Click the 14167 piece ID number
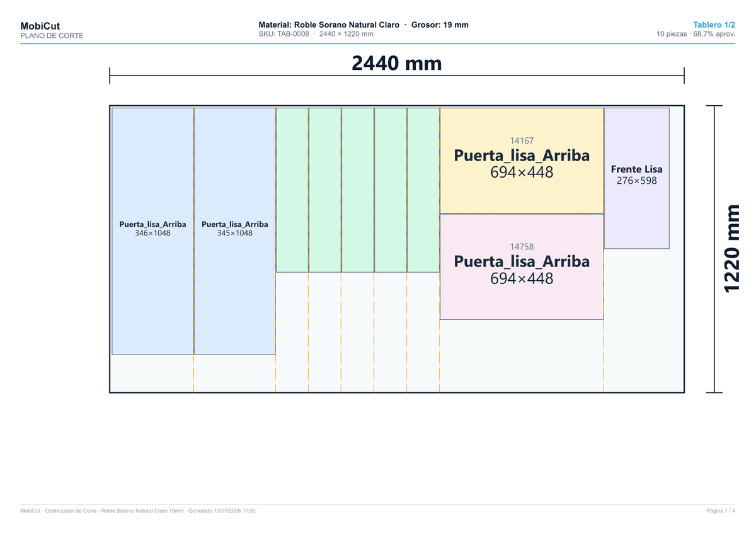This screenshot has height=534, width=756. coord(522,142)
